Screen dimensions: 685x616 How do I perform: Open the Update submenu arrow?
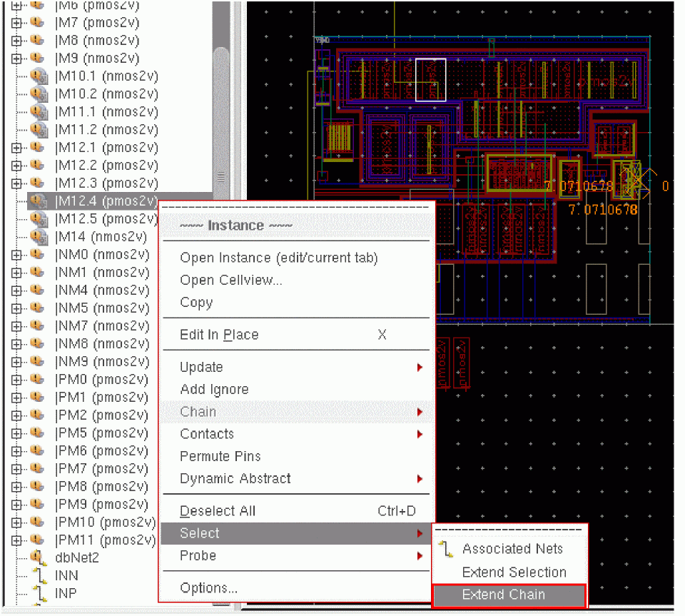coord(420,368)
